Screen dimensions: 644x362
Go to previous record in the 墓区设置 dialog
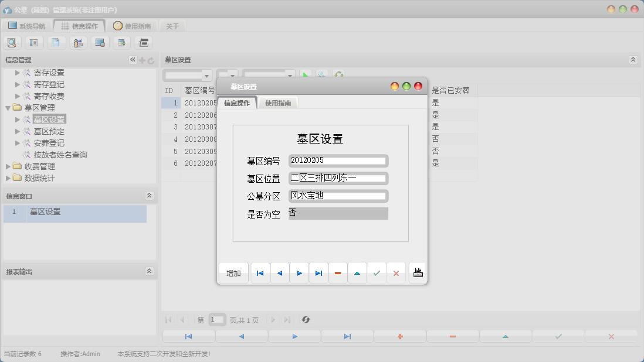pyautogui.click(x=280, y=273)
